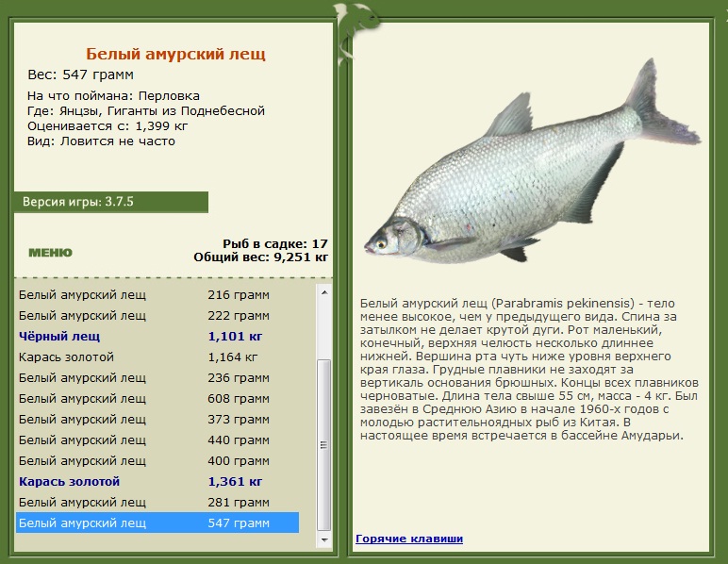Click the fish list scrollbar thumb
728x564 pixels.
(324, 445)
